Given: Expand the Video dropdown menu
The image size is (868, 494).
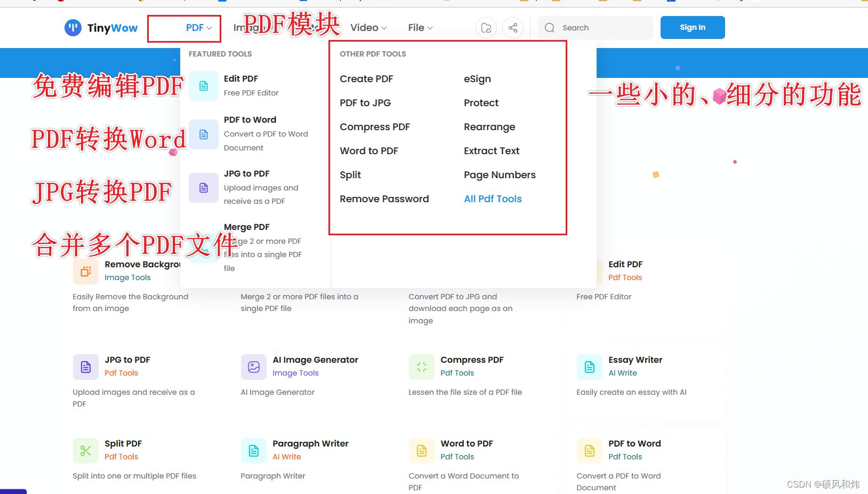Looking at the screenshot, I should tap(368, 28).
